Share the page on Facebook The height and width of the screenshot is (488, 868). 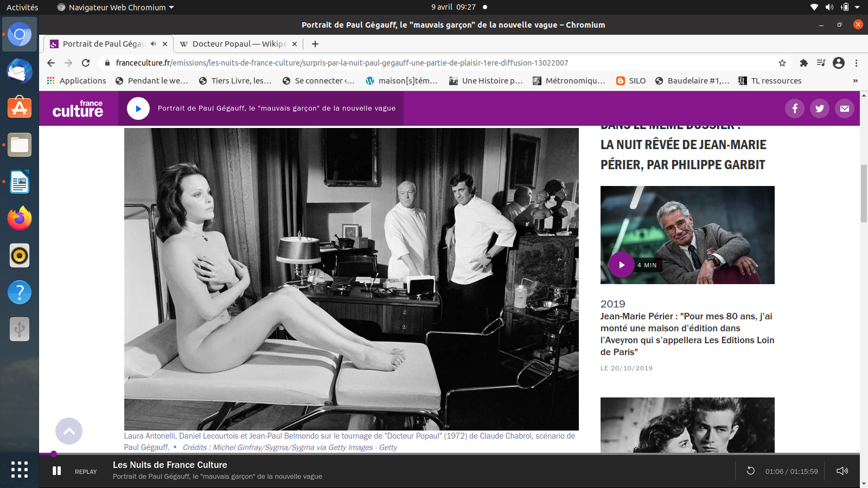pos(794,108)
